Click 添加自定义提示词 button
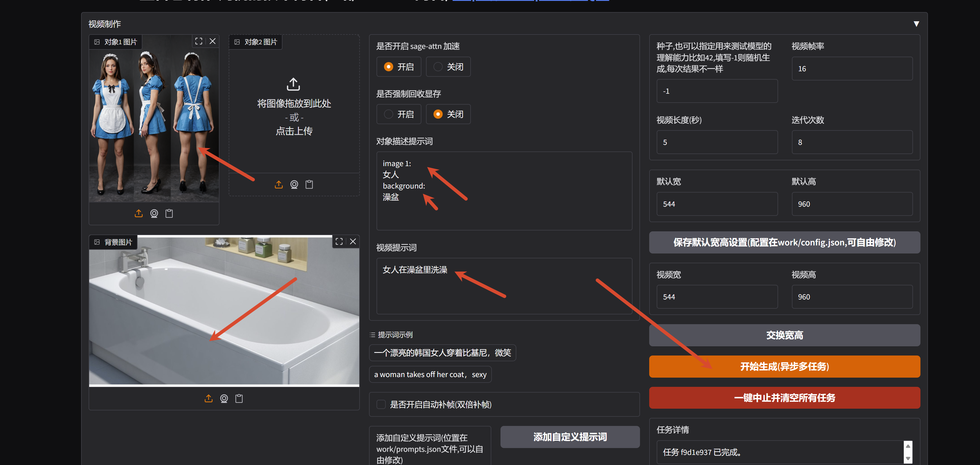This screenshot has height=465, width=980. 570,437
